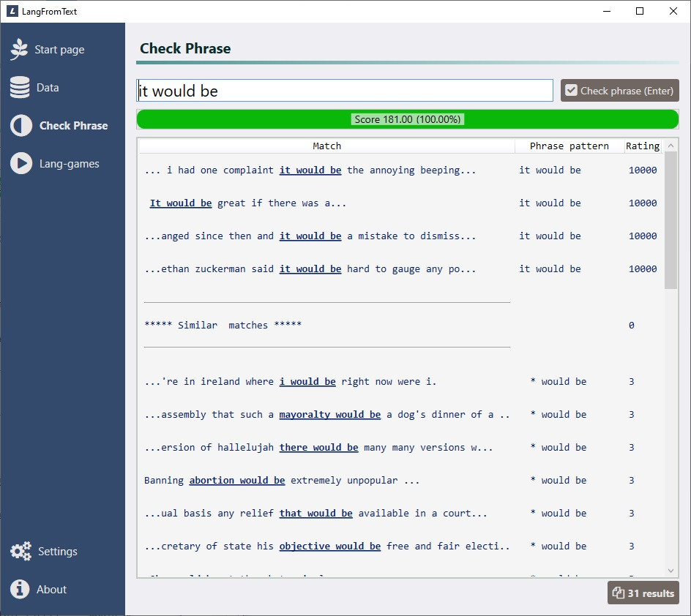The image size is (691, 616).
Task: Open the About label in sidebar
Action: (x=51, y=589)
